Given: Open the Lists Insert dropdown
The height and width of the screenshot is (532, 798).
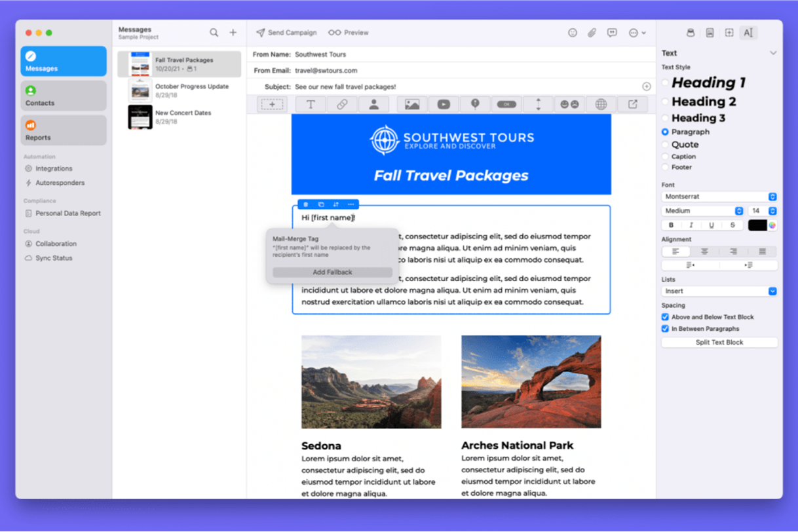Looking at the screenshot, I should coord(719,291).
